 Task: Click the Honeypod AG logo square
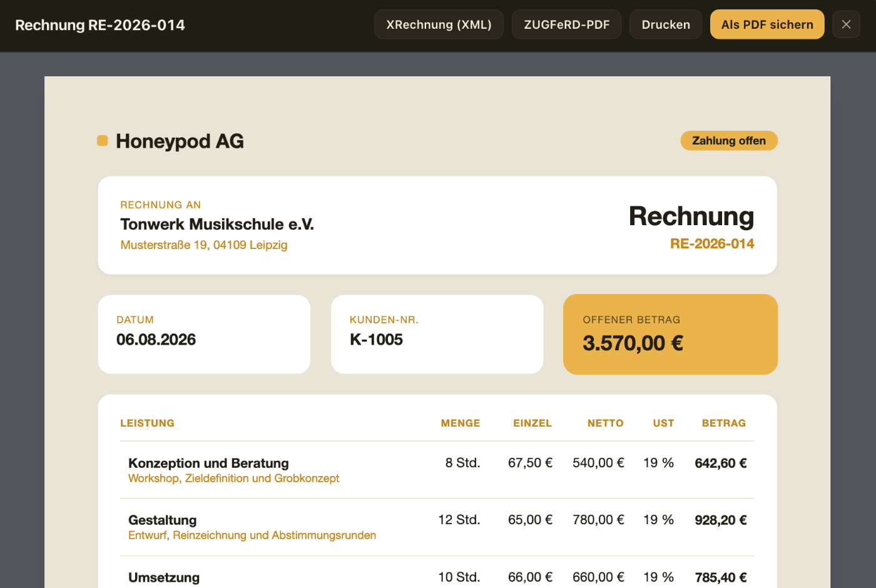point(103,141)
